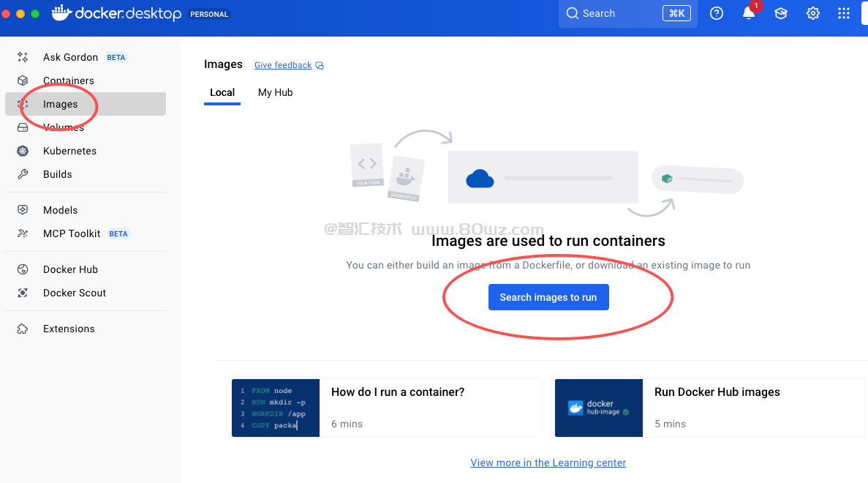Select Models in the sidebar
The image size is (868, 483).
pyautogui.click(x=60, y=210)
